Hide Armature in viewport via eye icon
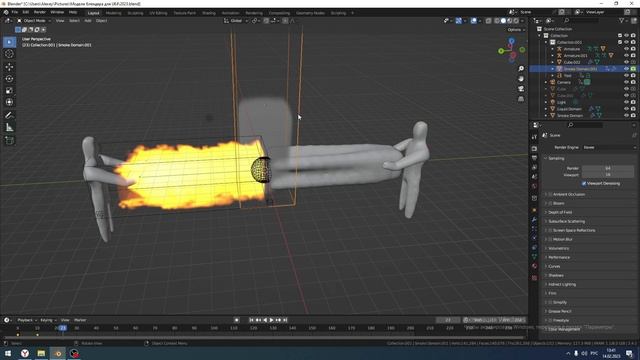640x360 pixels. pos(626,49)
